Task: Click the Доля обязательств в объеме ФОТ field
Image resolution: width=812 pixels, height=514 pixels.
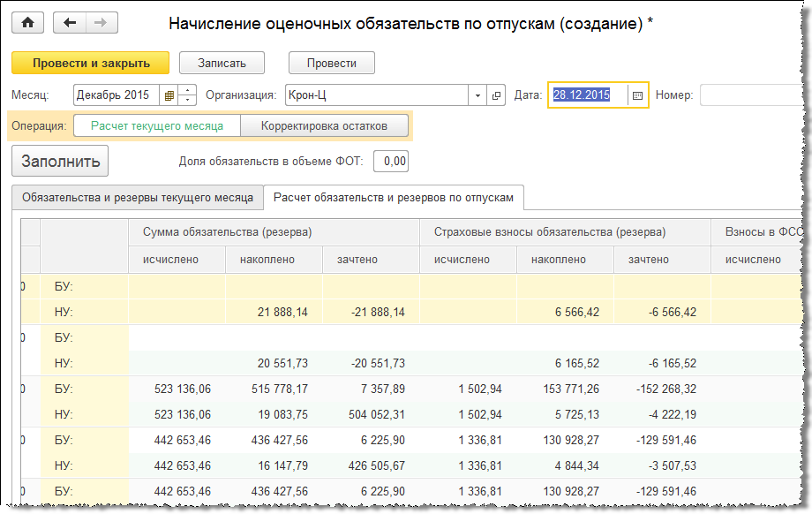Action: point(391,161)
